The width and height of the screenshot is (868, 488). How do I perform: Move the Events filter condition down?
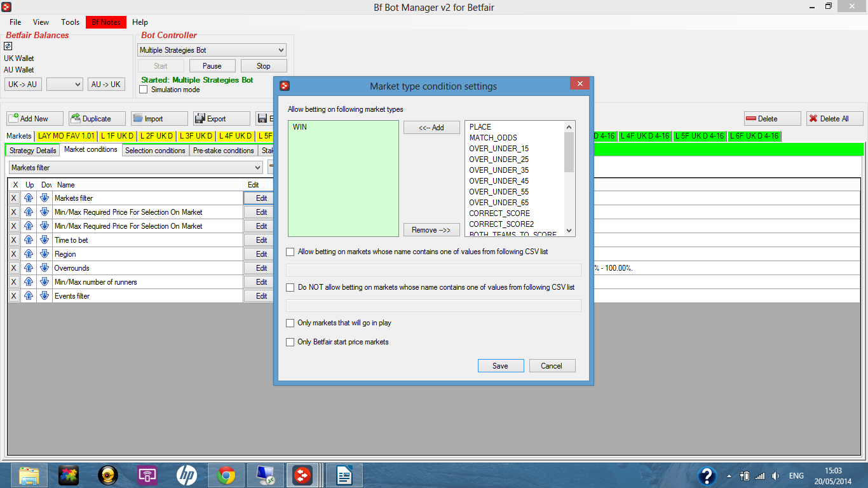[x=44, y=296]
